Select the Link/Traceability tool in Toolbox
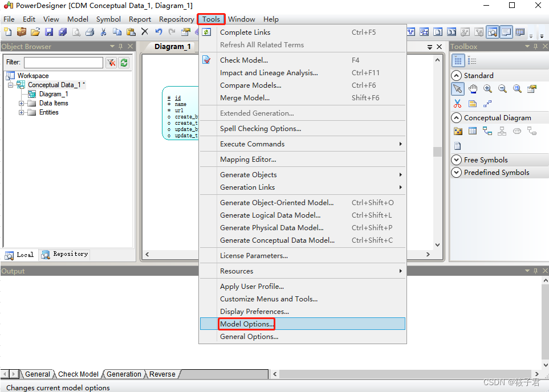The width and height of the screenshot is (549, 392). pyautogui.click(x=487, y=104)
